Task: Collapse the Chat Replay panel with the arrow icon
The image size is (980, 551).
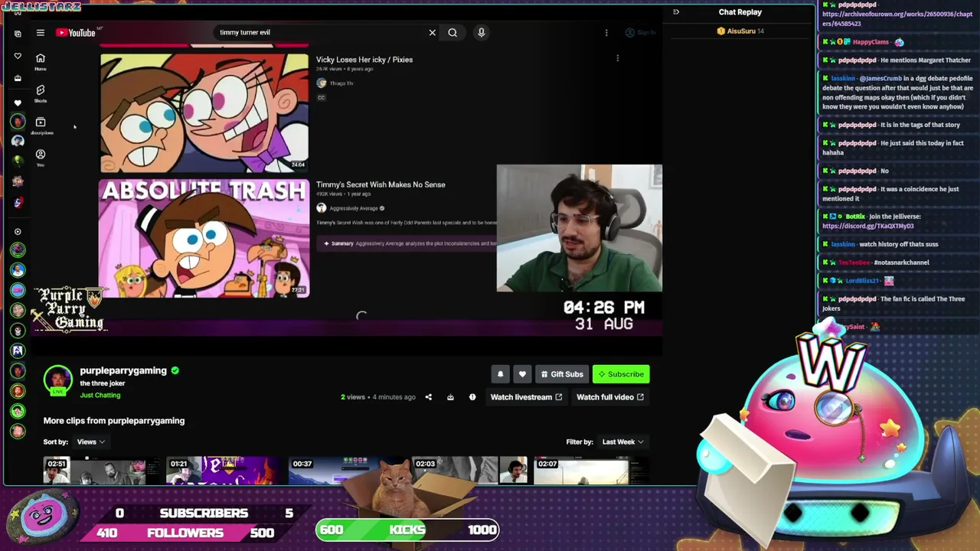Action: coord(676,12)
